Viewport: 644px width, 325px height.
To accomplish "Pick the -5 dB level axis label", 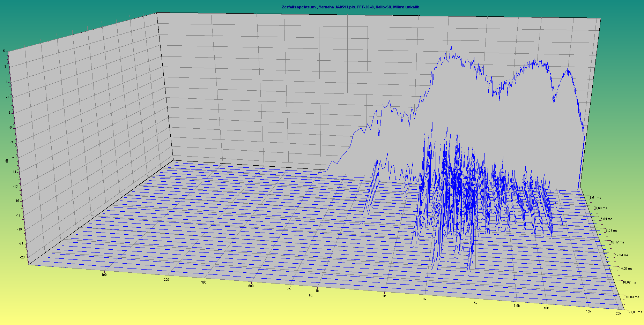I will click(11, 128).
